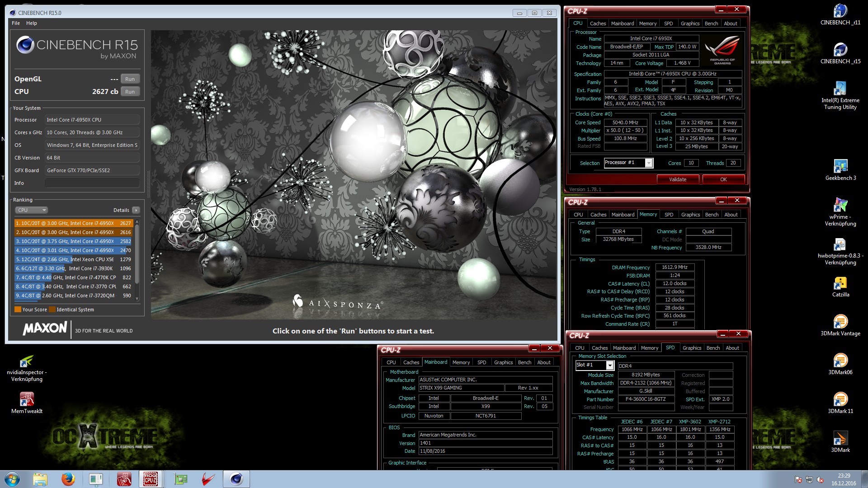
Task: Click the Your Score orange legend swatch
Action: [18, 310]
